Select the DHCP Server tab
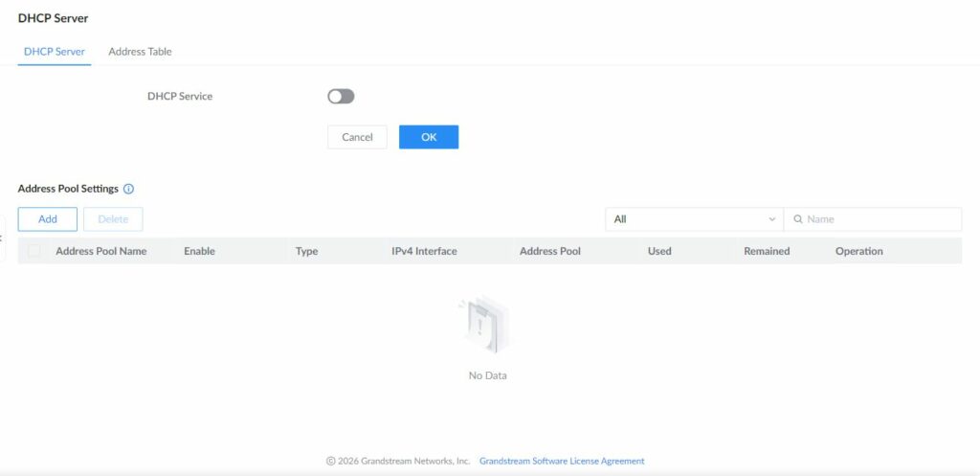Viewport: 980px width, 476px height. click(55, 52)
